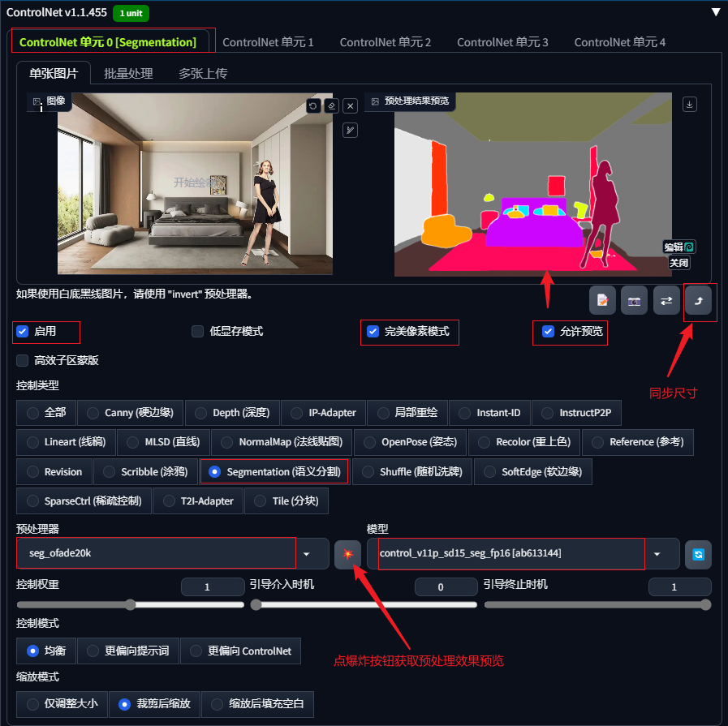Switch to ControlNet 单元 1 tab
The height and width of the screenshot is (726, 728).
click(x=268, y=42)
